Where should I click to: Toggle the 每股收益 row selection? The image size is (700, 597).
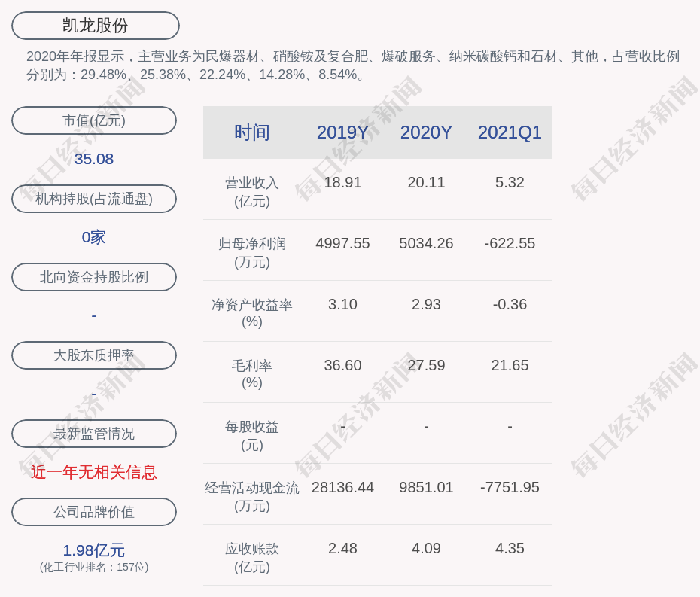coord(251,435)
